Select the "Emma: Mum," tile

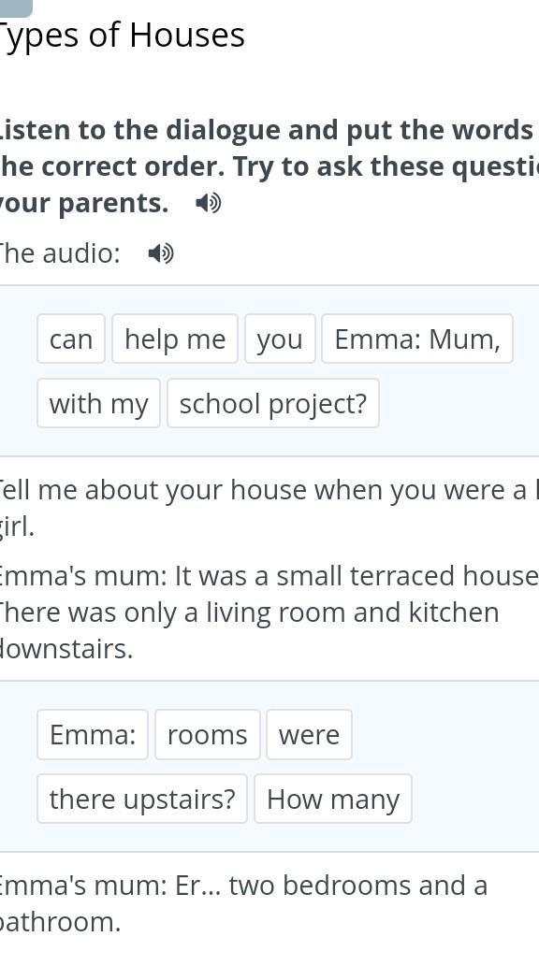tap(417, 339)
